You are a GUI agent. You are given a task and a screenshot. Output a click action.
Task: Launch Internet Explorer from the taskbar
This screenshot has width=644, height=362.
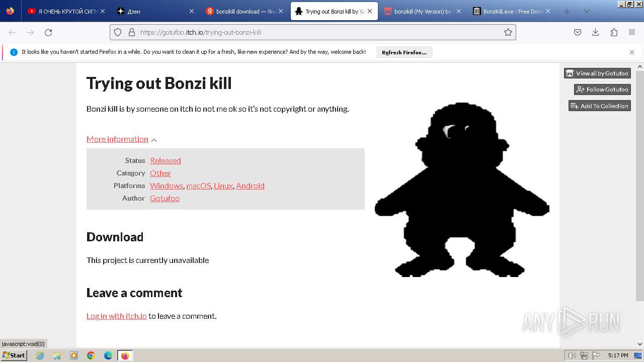click(40, 355)
